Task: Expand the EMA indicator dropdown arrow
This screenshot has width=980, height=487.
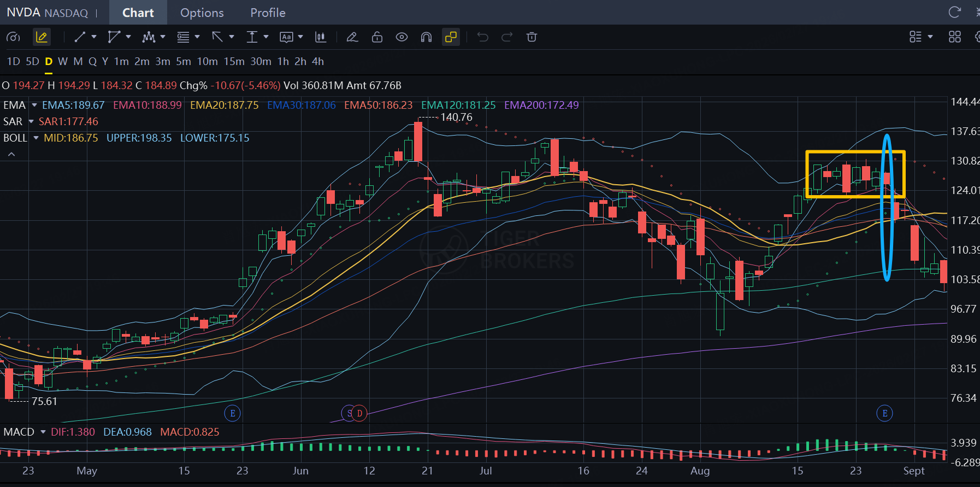Action: [34, 105]
